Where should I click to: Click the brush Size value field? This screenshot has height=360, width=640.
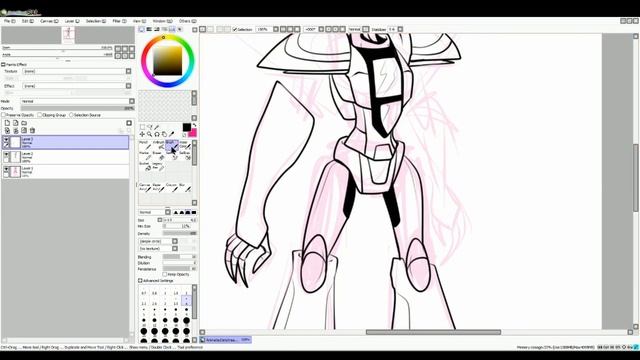(x=180, y=220)
